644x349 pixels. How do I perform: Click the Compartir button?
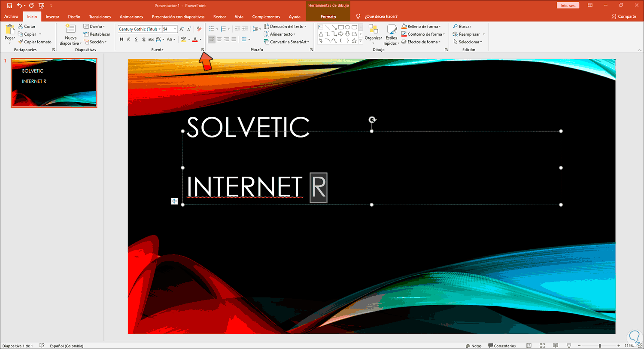coord(626,16)
